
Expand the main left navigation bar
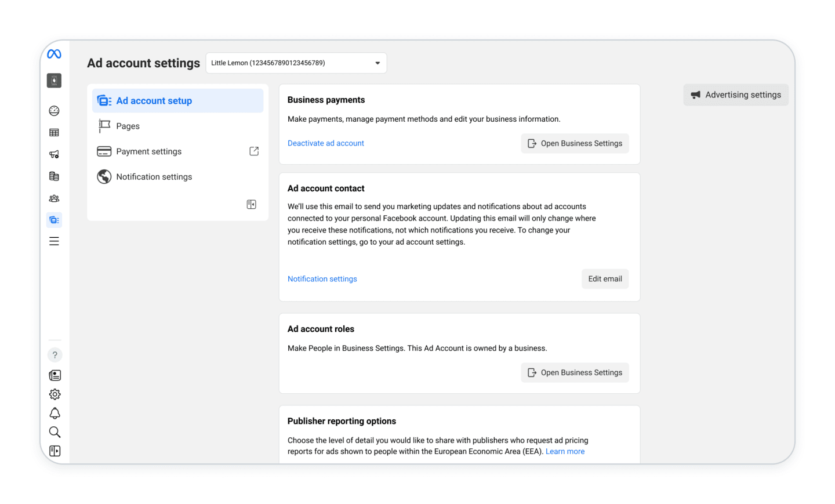55,451
